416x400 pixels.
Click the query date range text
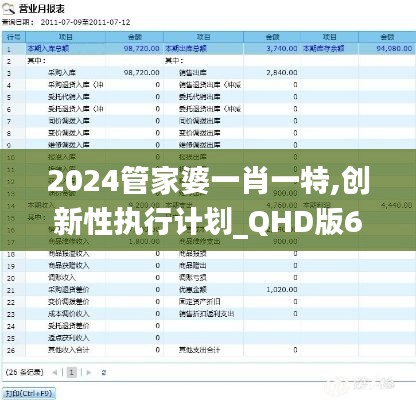coord(86,22)
